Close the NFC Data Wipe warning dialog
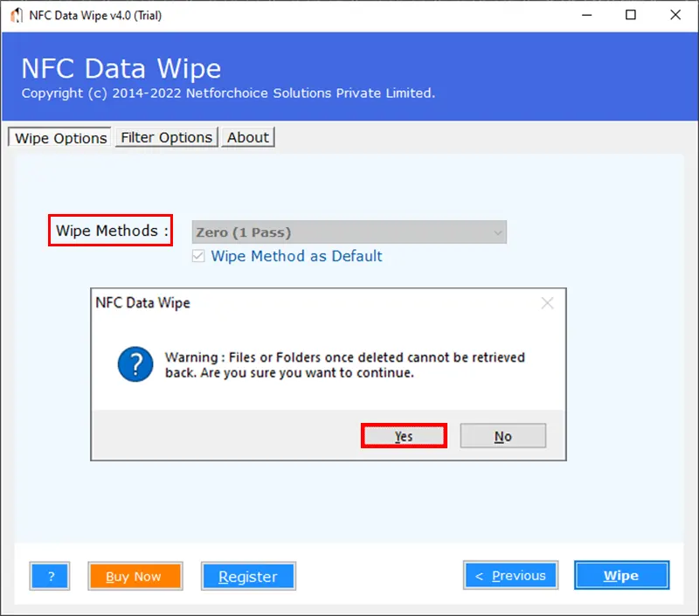Screen dimensions: 699x616 tap(548, 303)
